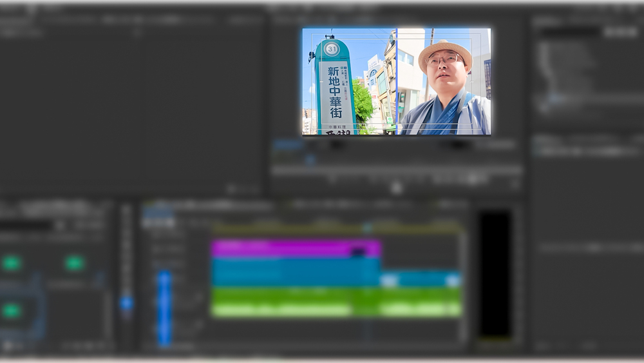Select the green audio clip on timeline
This screenshot has width=644, height=363.
point(337,302)
